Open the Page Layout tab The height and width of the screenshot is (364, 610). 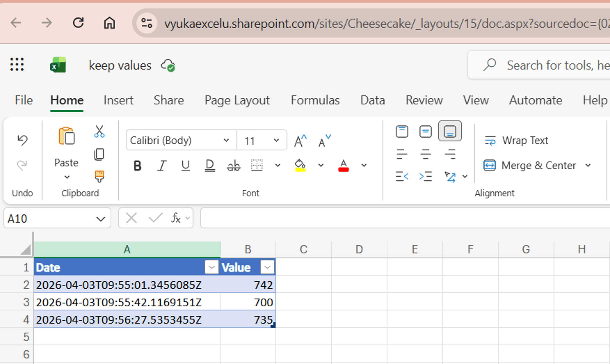click(237, 100)
